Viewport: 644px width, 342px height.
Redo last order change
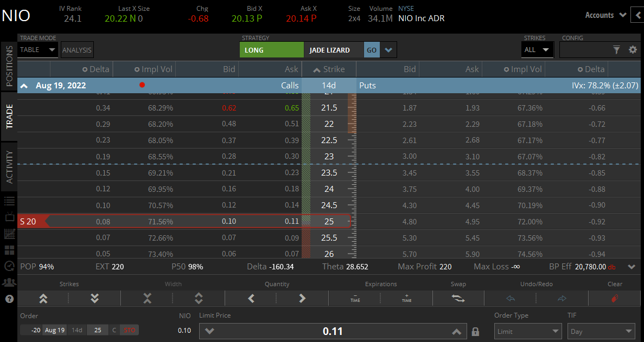click(562, 298)
